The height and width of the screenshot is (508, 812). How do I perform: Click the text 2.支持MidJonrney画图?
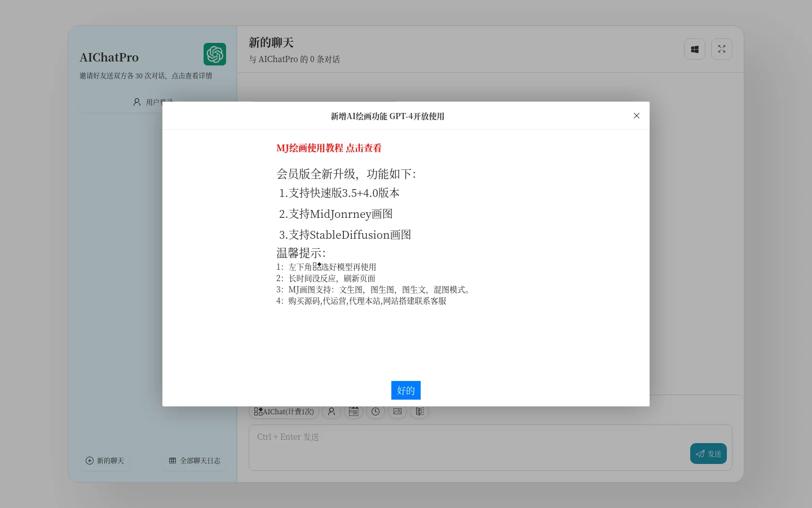click(x=336, y=214)
